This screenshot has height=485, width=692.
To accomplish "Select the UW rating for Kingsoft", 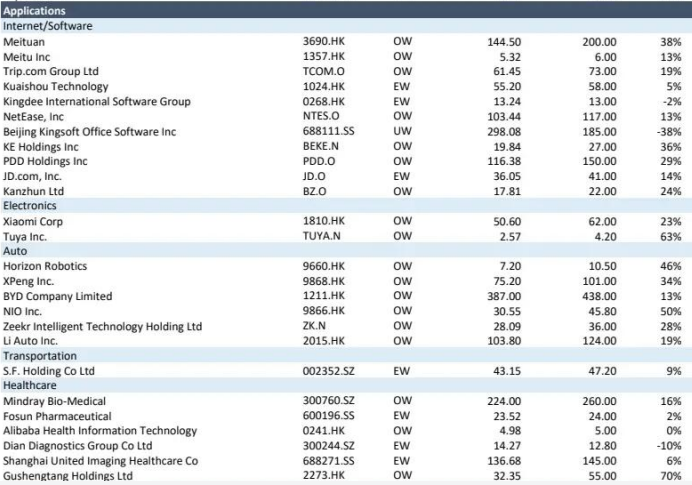I will click(402, 131).
